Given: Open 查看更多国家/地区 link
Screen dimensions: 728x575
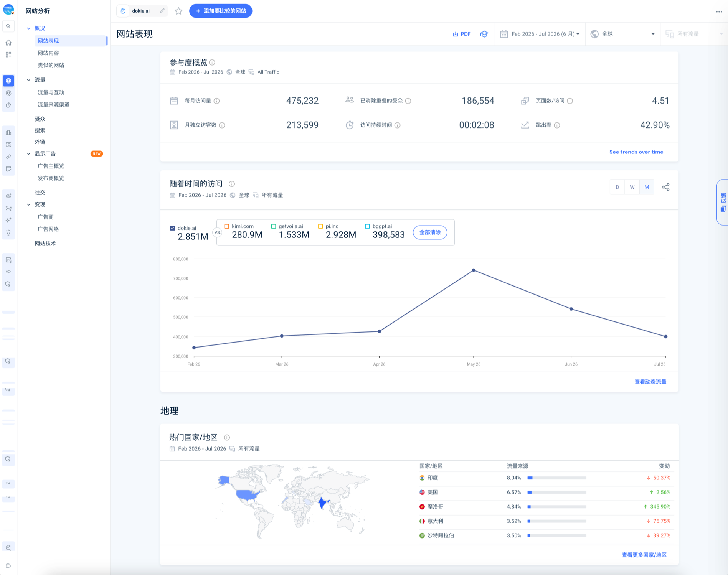Looking at the screenshot, I should click(644, 555).
